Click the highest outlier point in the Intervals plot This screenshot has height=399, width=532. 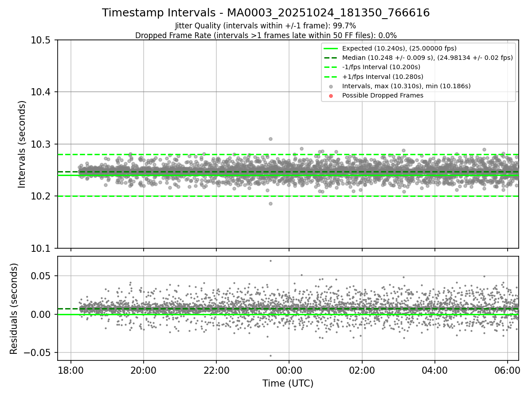tap(270, 139)
